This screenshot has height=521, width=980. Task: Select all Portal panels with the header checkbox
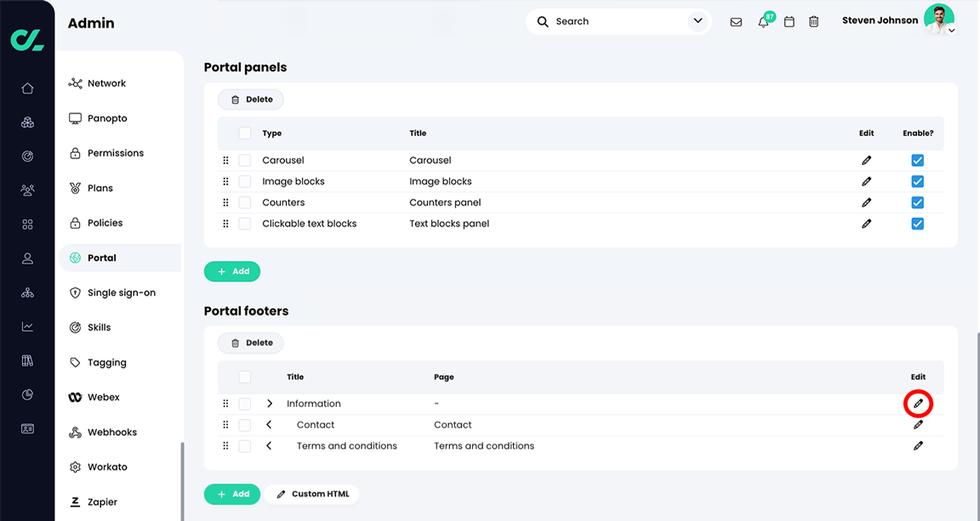(x=244, y=133)
